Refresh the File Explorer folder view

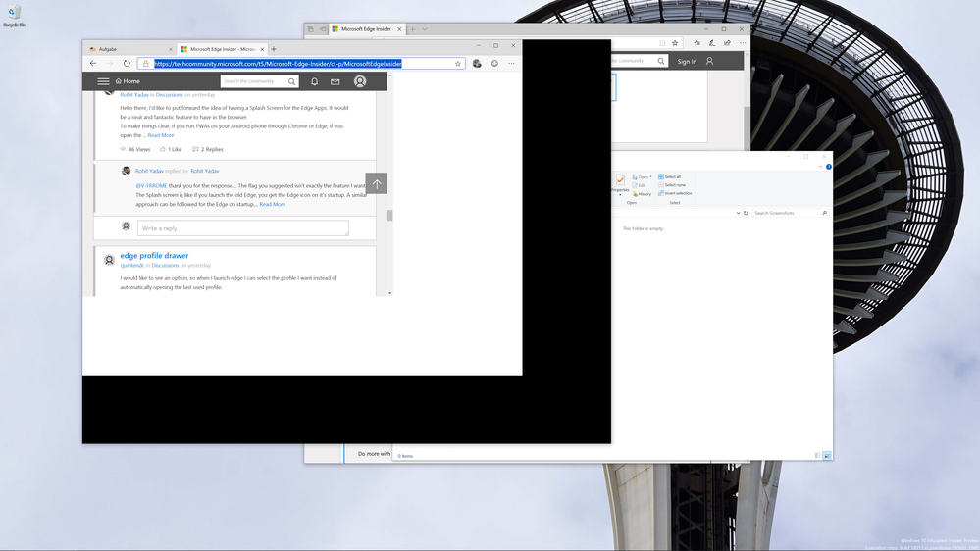(x=746, y=213)
